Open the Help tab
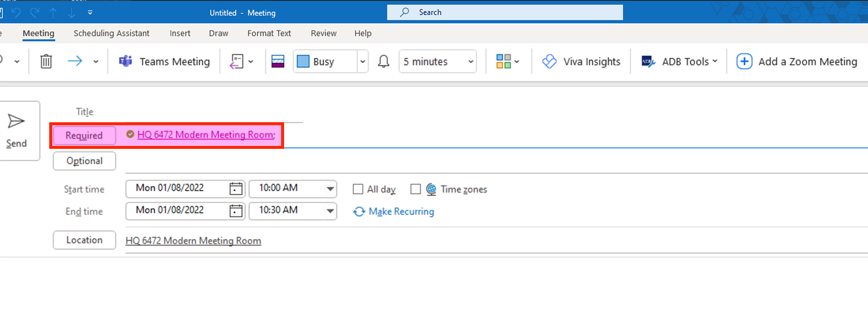Image resolution: width=868 pixels, height=316 pixels. point(363,33)
